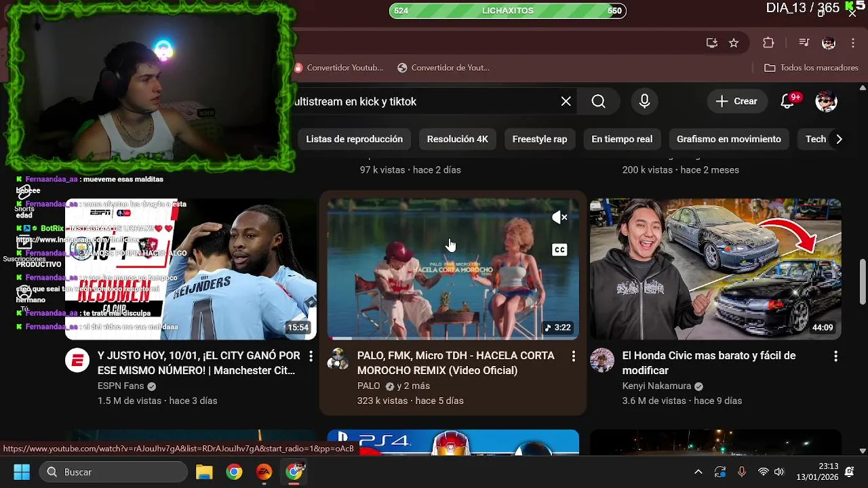Open the notification center icon
Image resolution: width=868 pixels, height=488 pixels.
point(850,472)
